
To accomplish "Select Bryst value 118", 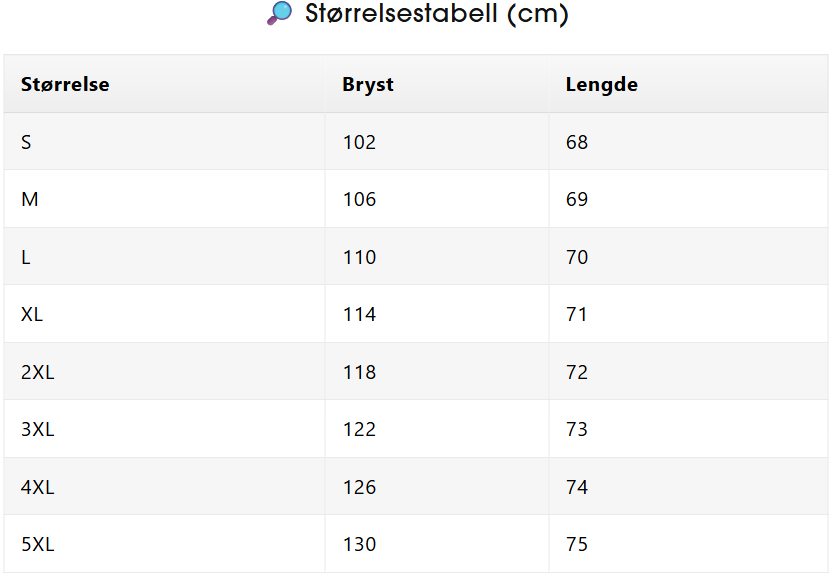I will 360,373.
